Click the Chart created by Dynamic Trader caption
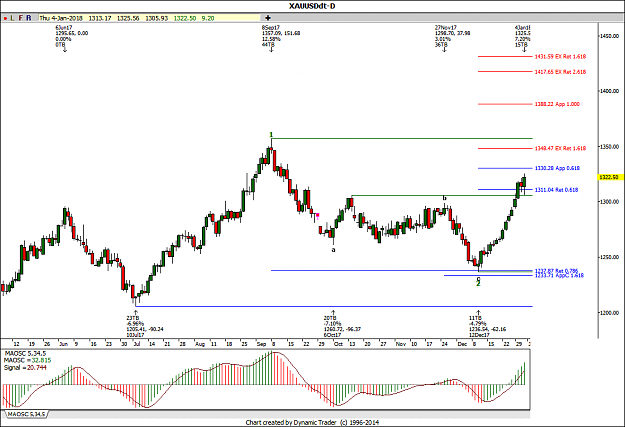 click(312, 423)
